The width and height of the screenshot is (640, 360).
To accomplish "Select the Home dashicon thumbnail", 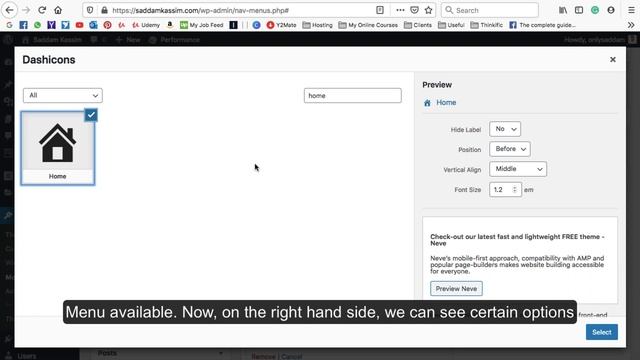I will [58, 148].
